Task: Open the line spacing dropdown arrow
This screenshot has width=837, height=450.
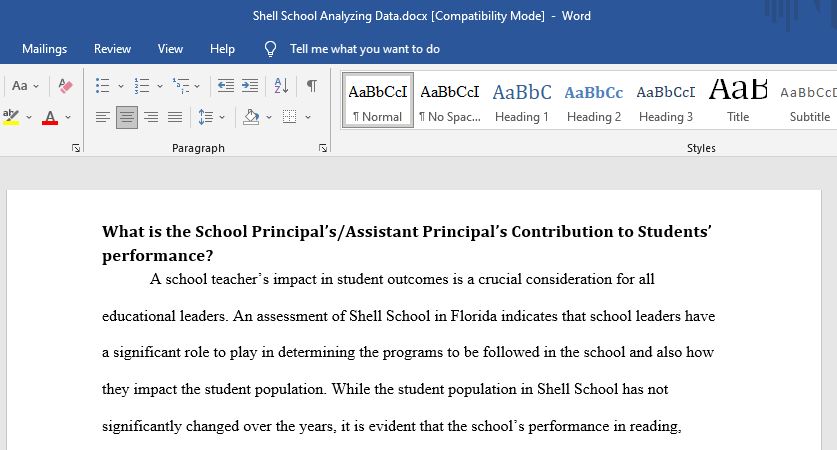Action: 222,117
